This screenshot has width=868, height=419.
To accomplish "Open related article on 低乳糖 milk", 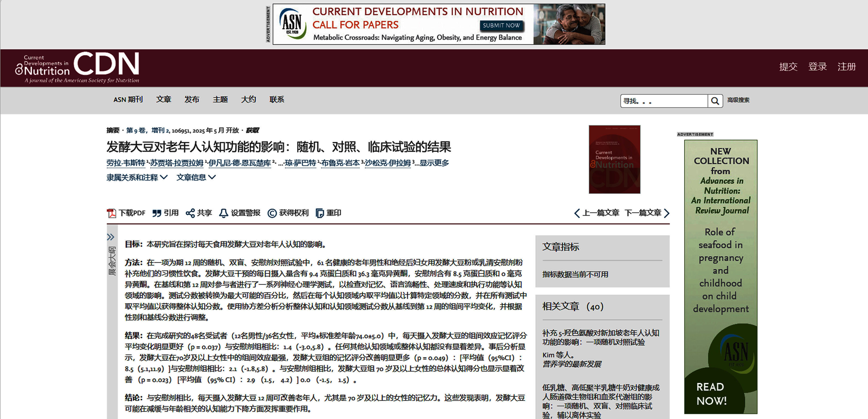I will [x=601, y=401].
